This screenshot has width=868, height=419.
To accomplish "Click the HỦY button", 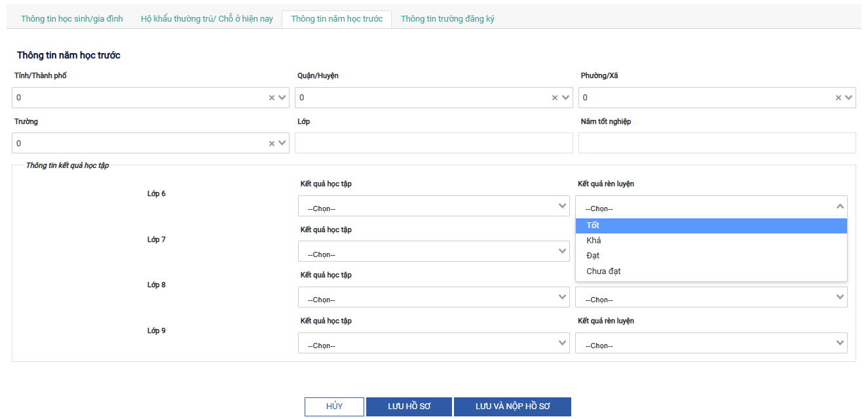I will (x=334, y=407).
